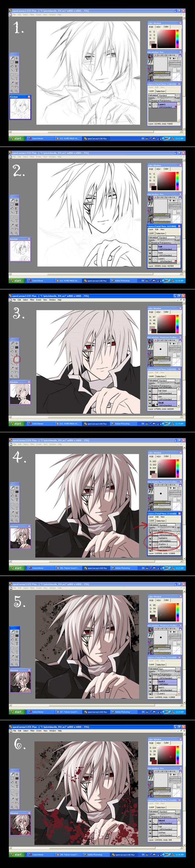The height and width of the screenshot is (868, 195).
Task: Pick the filled rectangle tool in step 1 toolbox
Action: (x=17, y=62)
